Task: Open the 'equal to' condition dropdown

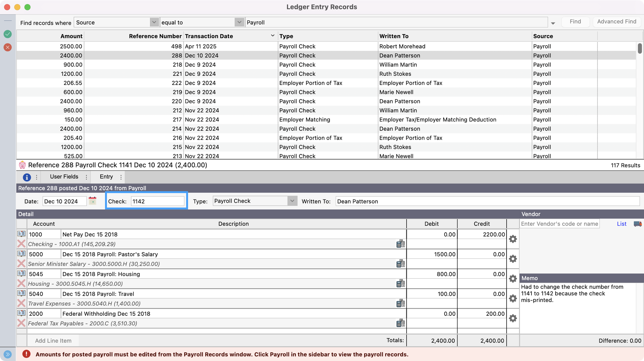Action: pos(239,22)
